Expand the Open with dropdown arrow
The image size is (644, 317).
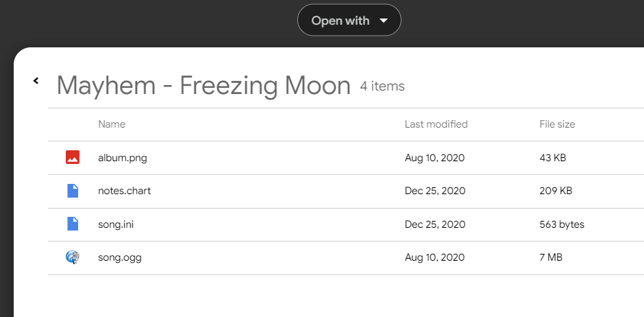point(384,21)
